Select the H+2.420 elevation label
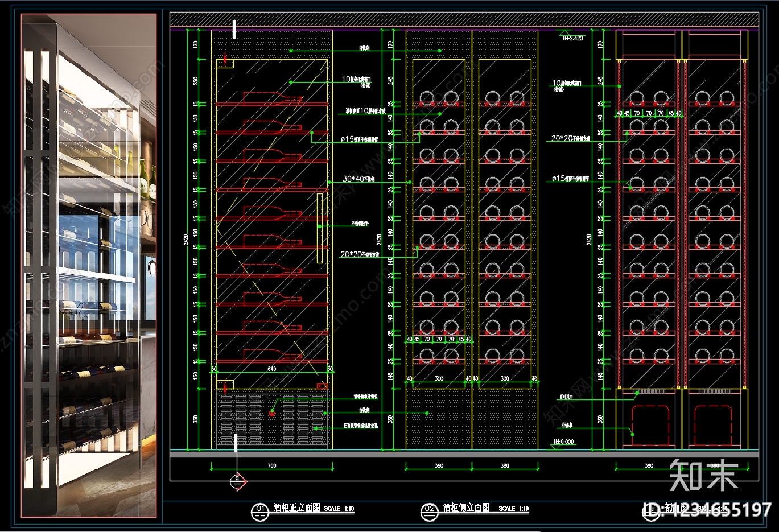This screenshot has width=779, height=532. [x=572, y=38]
